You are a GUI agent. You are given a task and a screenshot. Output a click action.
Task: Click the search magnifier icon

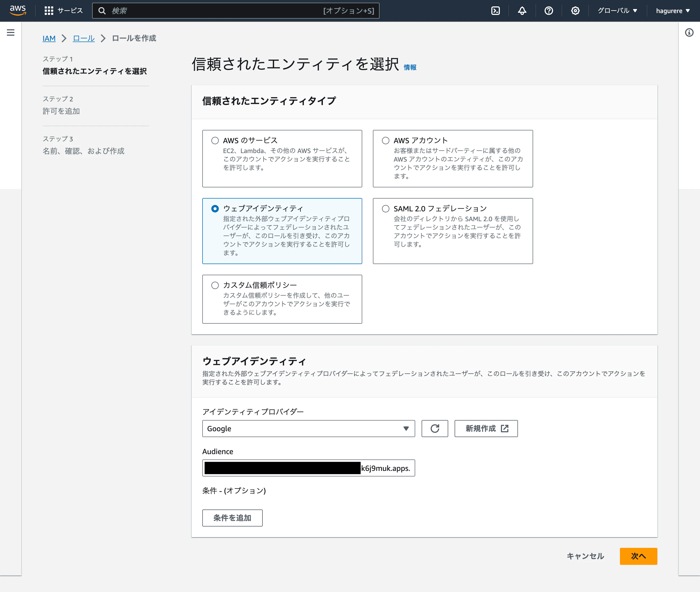102,11
